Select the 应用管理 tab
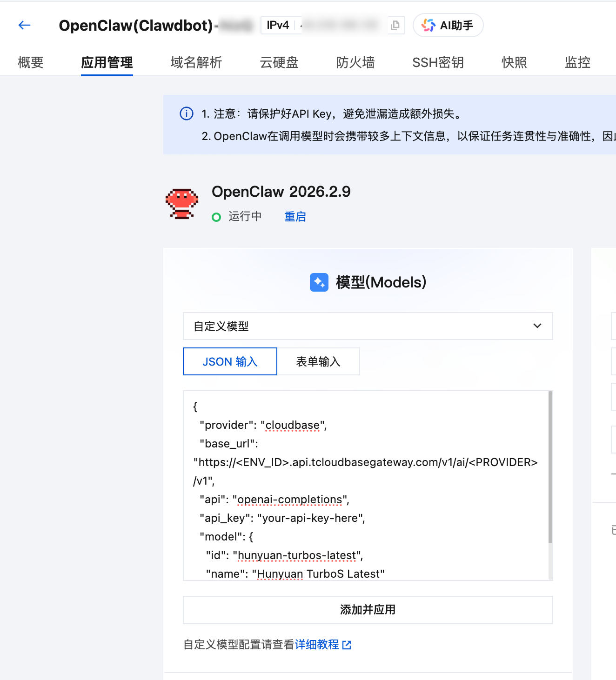Viewport: 616px width, 680px height. [107, 62]
